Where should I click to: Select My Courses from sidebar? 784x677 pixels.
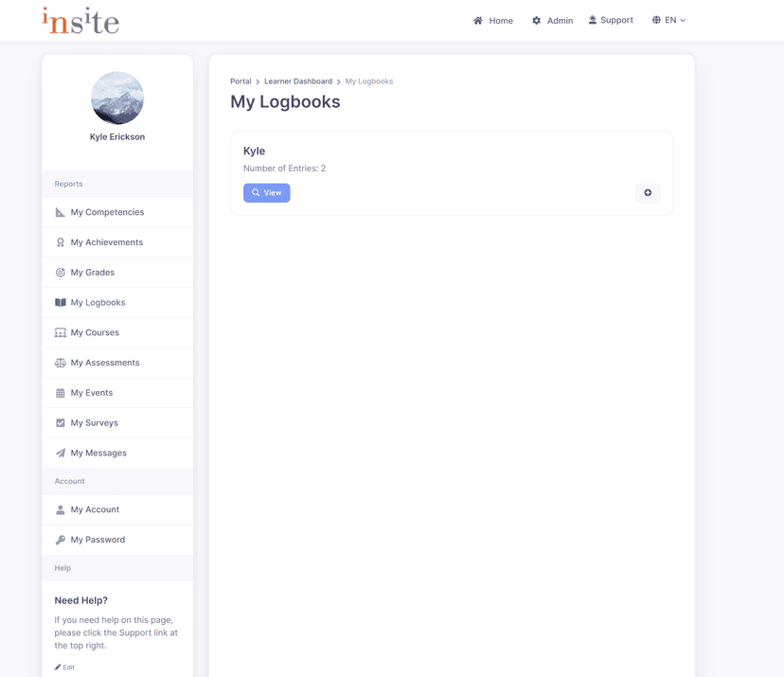coord(95,333)
